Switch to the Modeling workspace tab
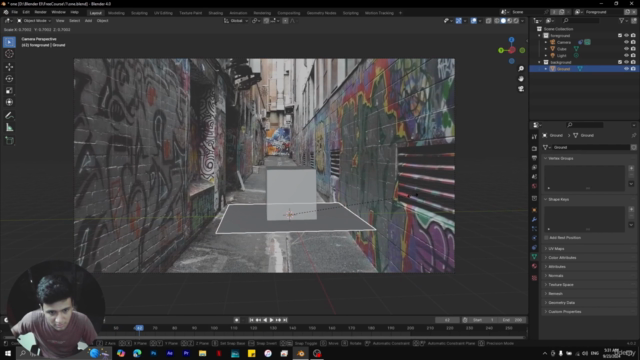 click(116, 13)
